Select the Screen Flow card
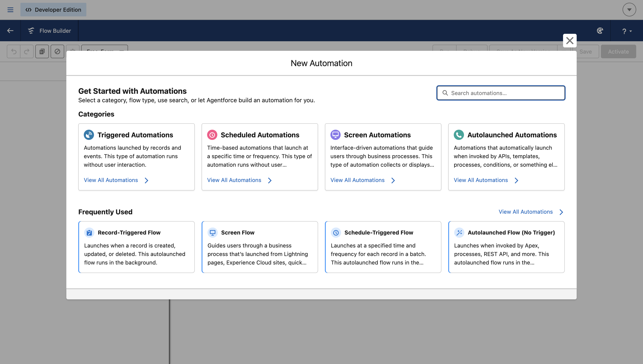The height and width of the screenshot is (364, 643). pos(260,247)
